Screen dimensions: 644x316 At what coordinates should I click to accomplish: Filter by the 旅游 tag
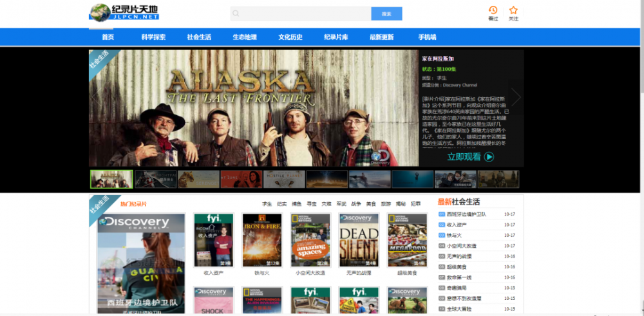[x=386, y=204]
